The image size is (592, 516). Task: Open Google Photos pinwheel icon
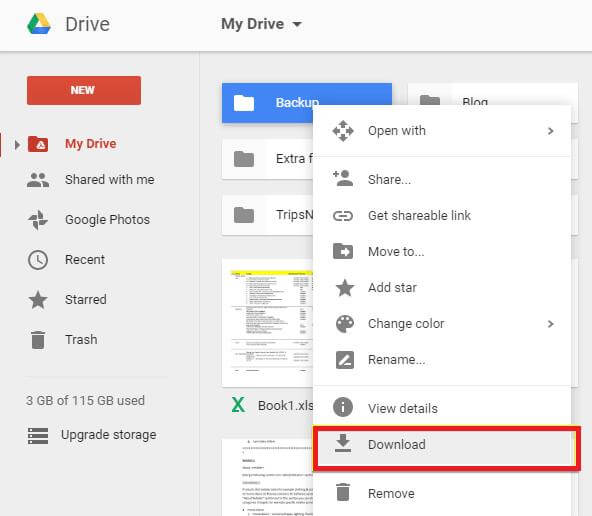[x=38, y=220]
